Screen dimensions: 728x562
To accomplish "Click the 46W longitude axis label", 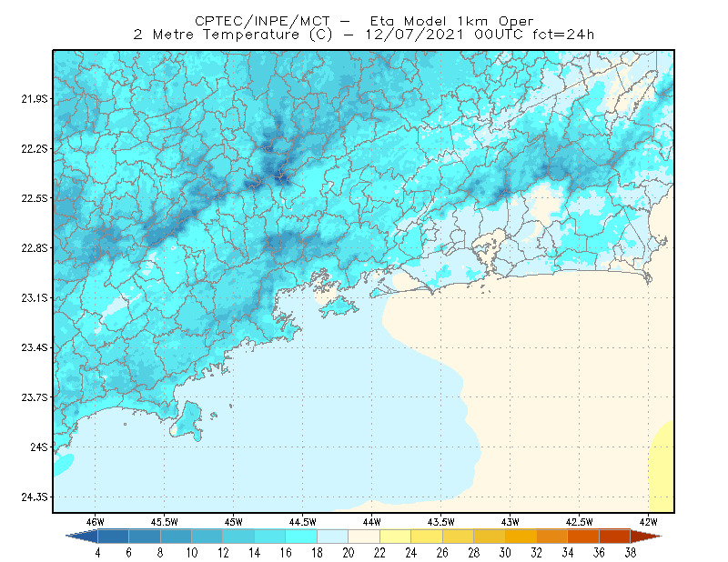I will (96, 522).
